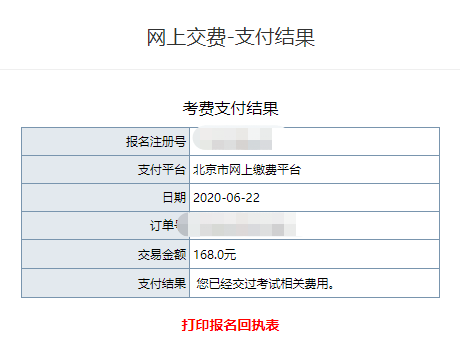Image resolution: width=460 pixels, height=362 pixels.
Task: Click the 打印报名回执表 link
Action: coord(230,325)
